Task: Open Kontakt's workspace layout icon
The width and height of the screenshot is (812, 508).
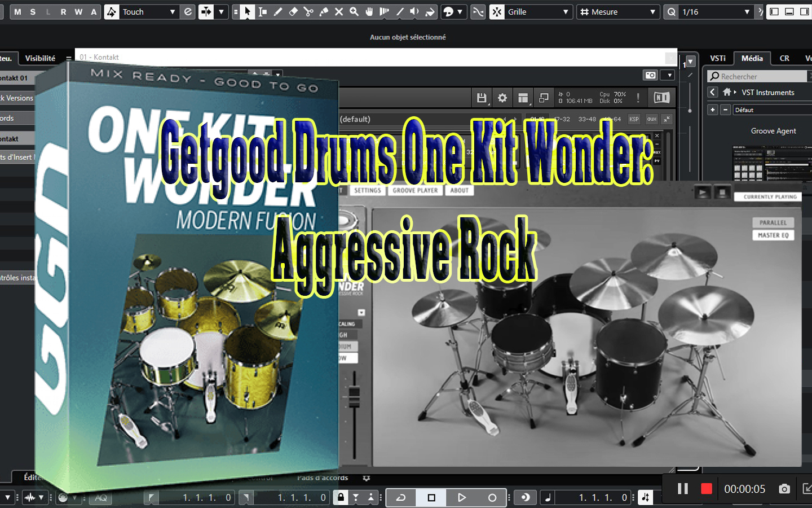Action: [523, 98]
